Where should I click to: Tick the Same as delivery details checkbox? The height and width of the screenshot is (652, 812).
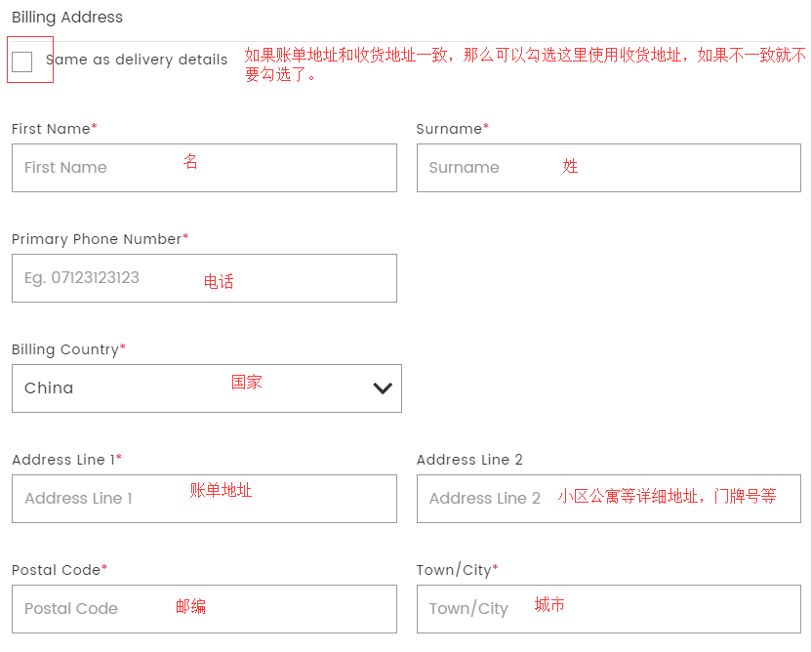(22, 61)
